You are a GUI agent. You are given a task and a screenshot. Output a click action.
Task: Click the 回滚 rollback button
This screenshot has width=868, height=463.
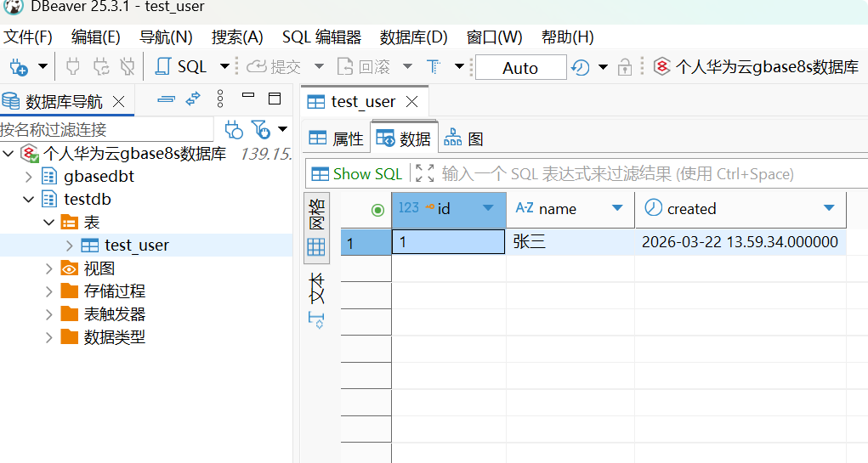364,67
